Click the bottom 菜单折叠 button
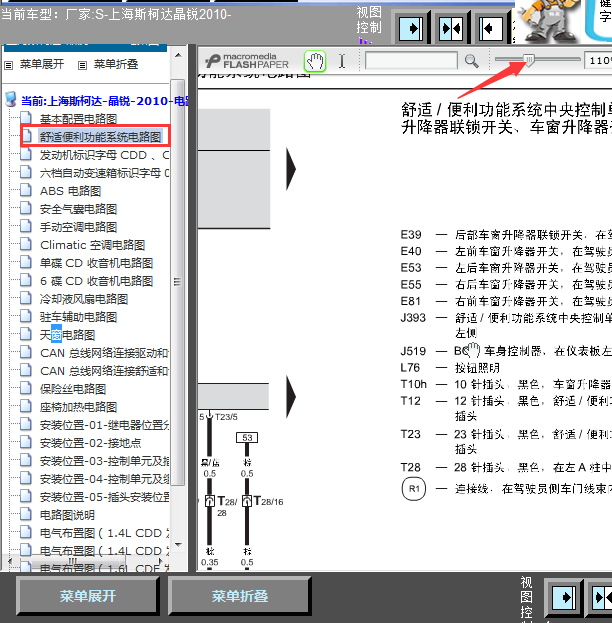 click(239, 596)
